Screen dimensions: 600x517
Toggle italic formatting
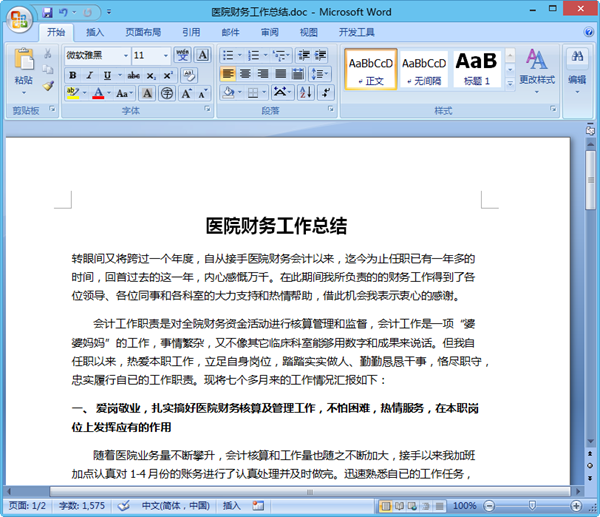pos(90,75)
